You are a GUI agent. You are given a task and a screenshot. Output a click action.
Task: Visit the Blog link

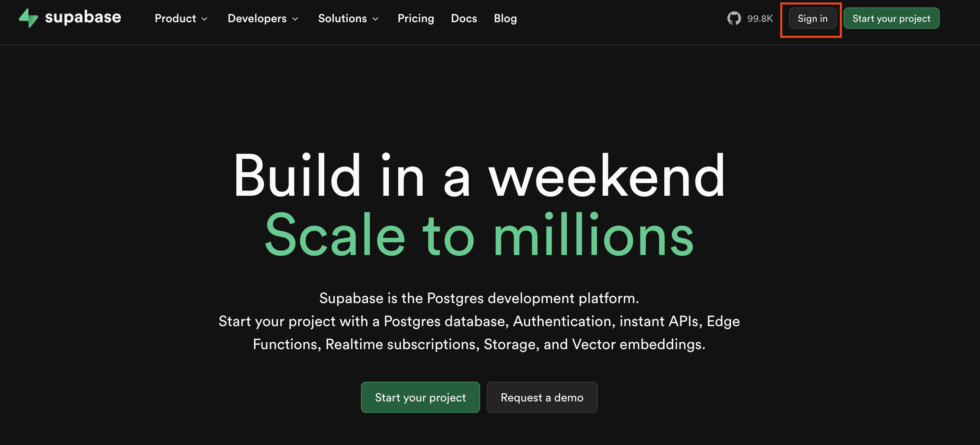[x=505, y=19]
